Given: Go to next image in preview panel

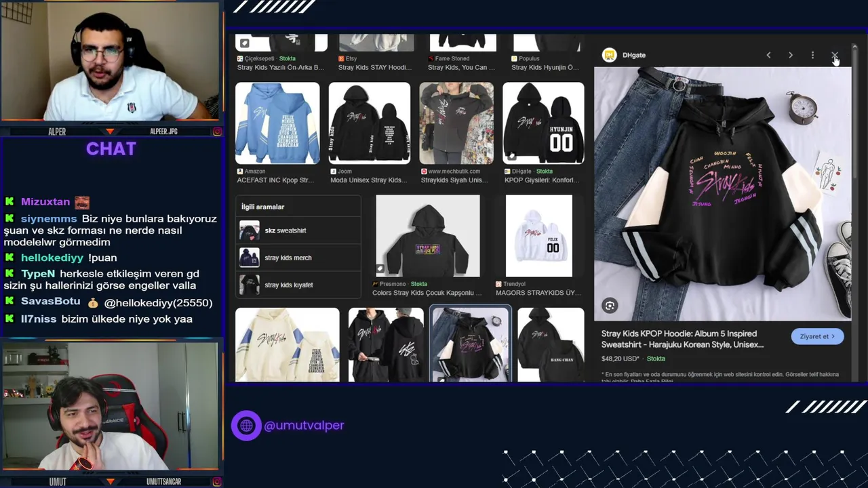Looking at the screenshot, I should [x=791, y=55].
